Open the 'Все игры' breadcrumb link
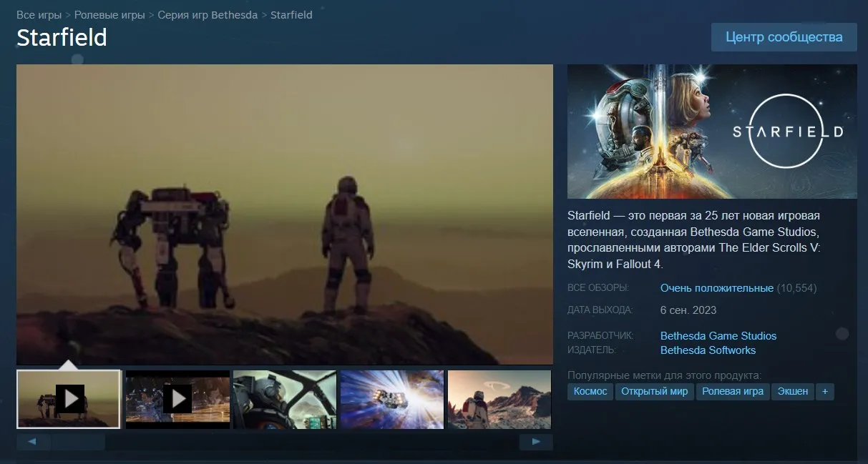 (39, 14)
